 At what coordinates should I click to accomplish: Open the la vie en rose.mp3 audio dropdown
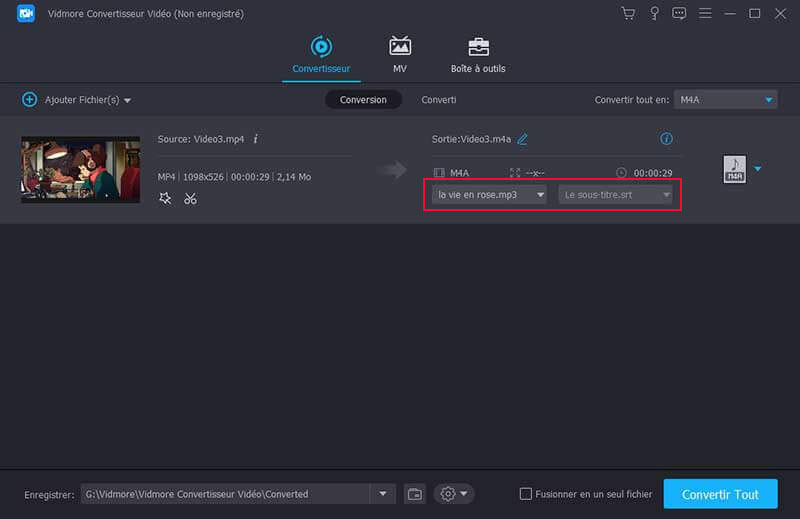[x=489, y=195]
